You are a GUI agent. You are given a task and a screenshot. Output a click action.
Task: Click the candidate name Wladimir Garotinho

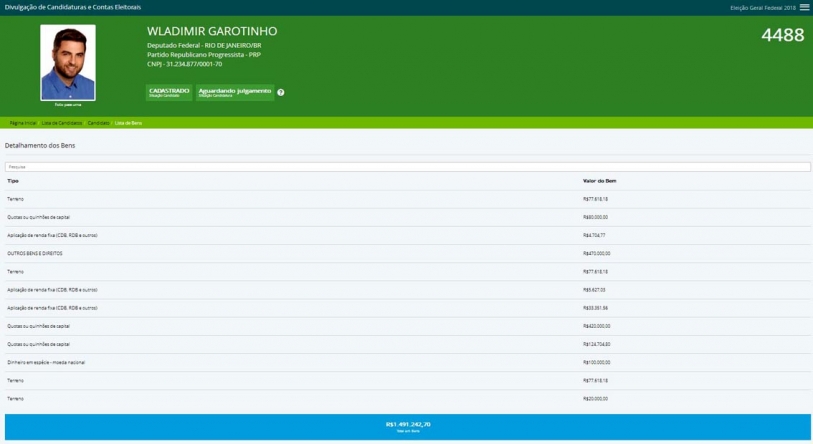[x=212, y=31]
